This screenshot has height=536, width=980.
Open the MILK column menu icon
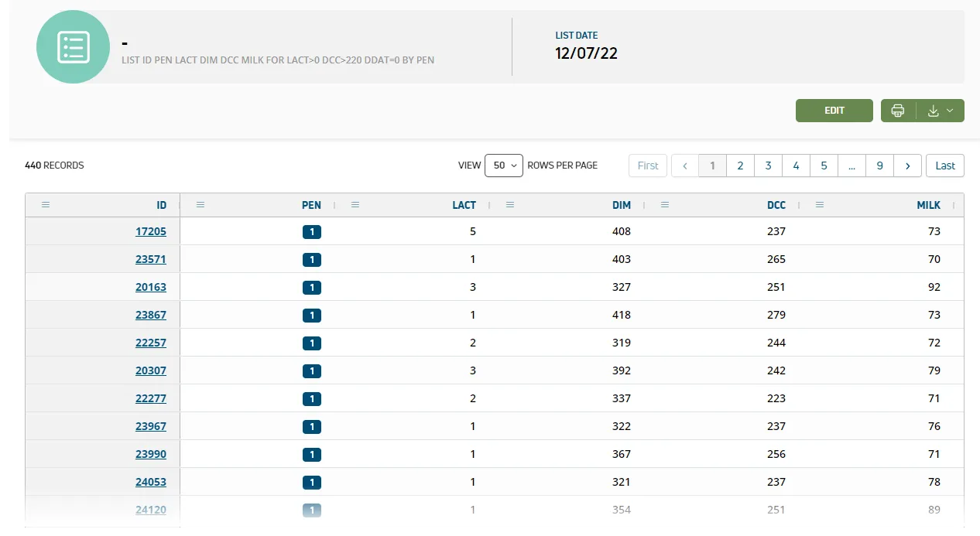coord(820,205)
